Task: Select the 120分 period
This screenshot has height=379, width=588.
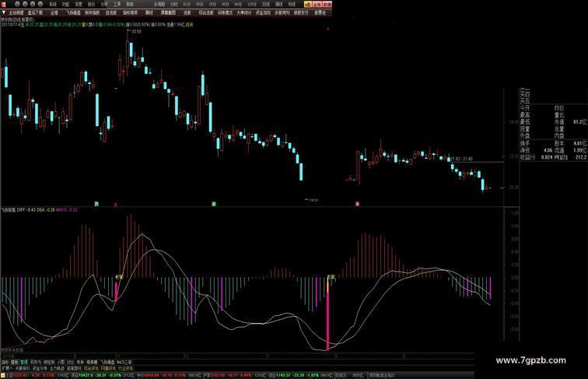Action: point(251,4)
